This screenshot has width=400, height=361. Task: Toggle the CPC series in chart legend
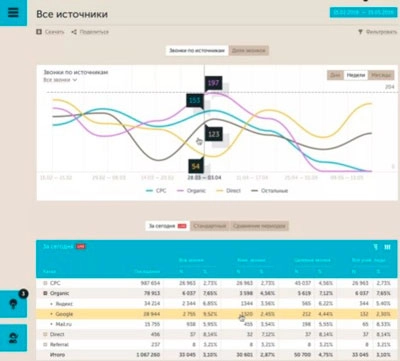(x=156, y=191)
